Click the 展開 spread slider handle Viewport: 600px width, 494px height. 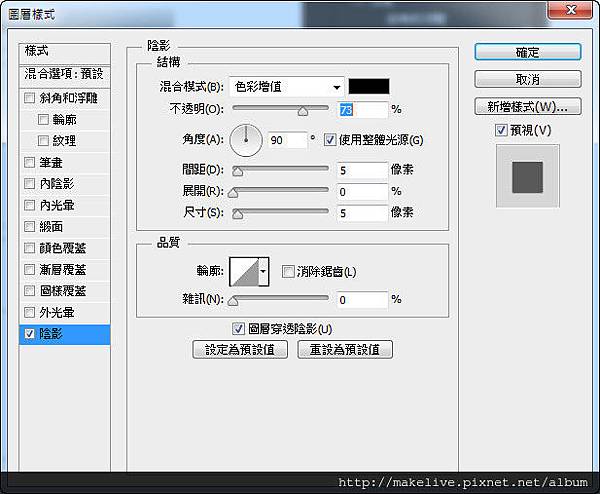click(x=233, y=193)
